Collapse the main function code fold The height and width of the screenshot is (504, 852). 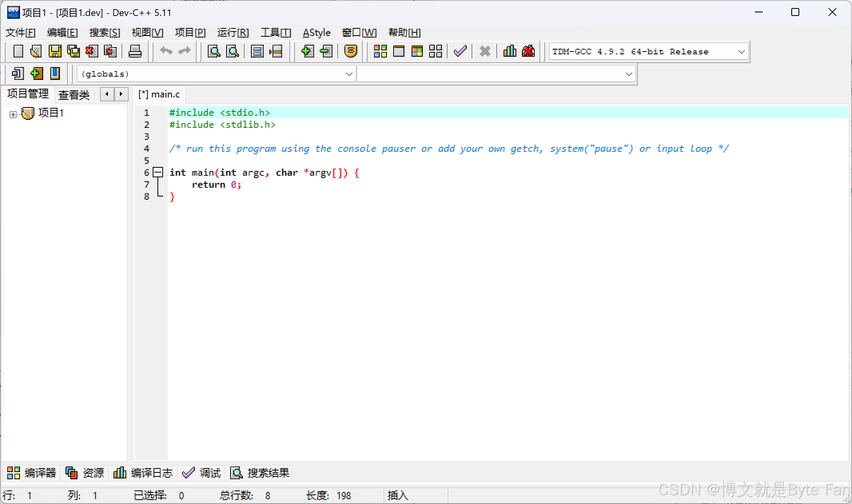tap(158, 173)
